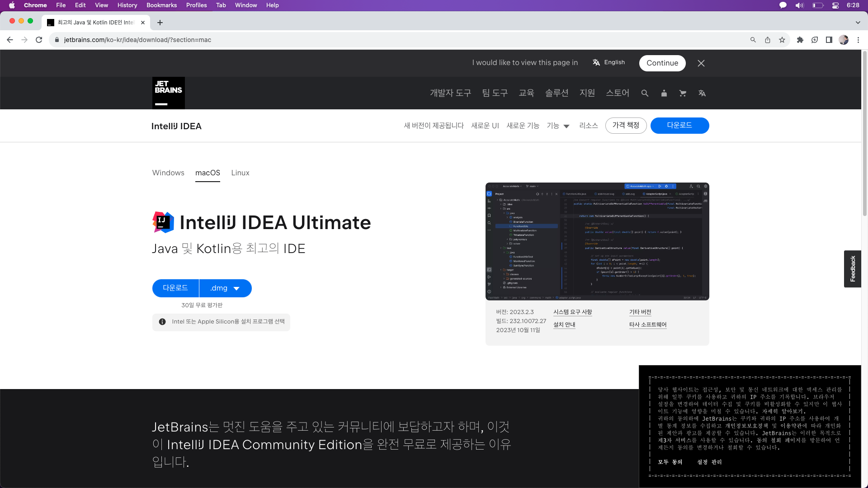
Task: Select the Linux tab
Action: point(240,173)
